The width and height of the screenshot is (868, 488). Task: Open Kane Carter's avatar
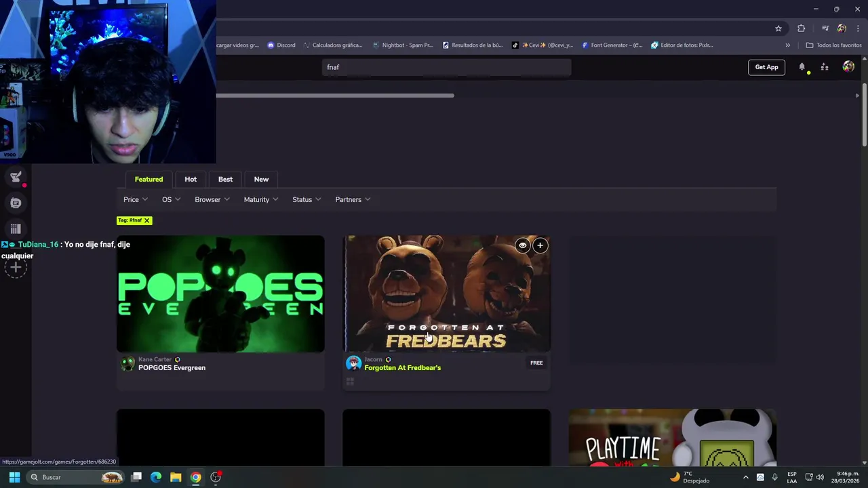127,363
